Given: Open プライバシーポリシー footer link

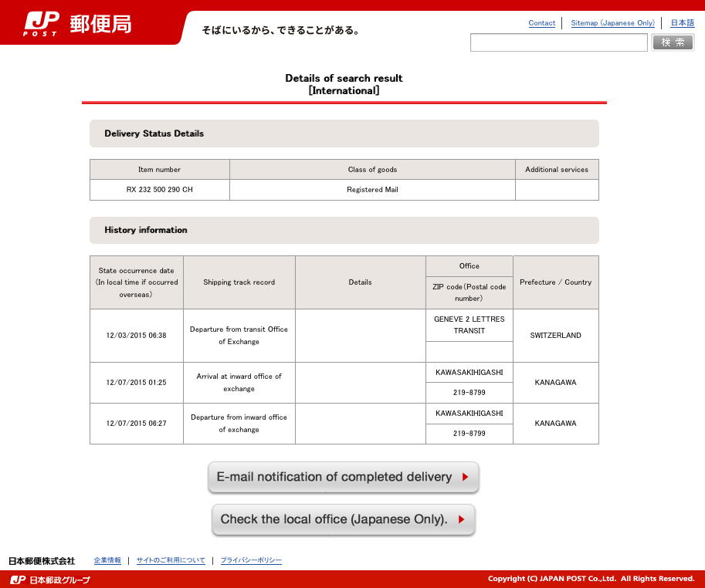Looking at the screenshot, I should click(x=251, y=560).
